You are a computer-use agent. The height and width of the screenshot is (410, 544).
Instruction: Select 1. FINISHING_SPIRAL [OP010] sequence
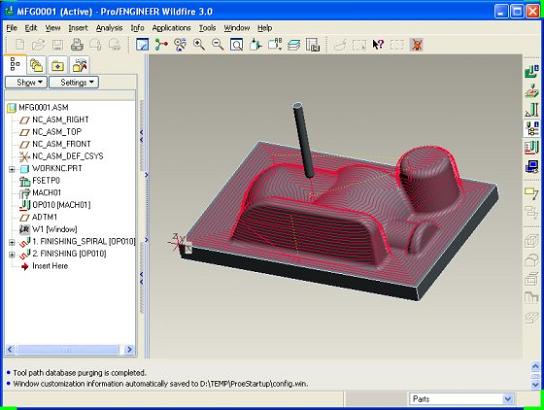tap(84, 241)
